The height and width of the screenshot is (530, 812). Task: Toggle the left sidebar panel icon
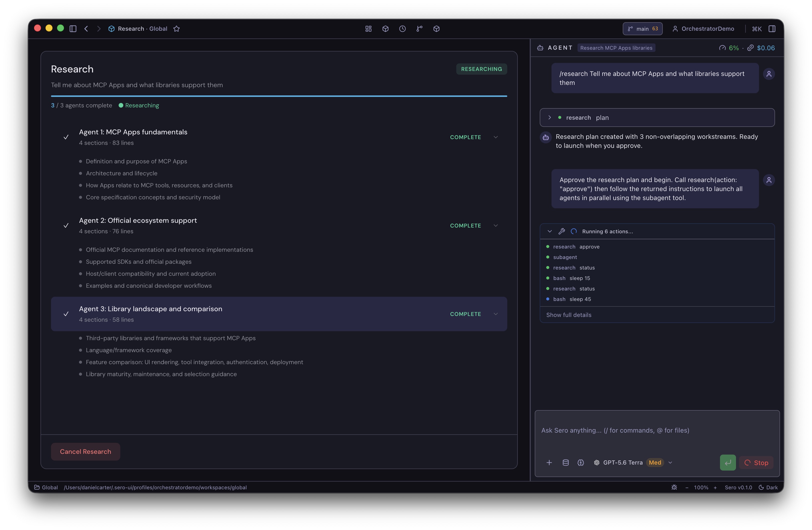coord(73,29)
